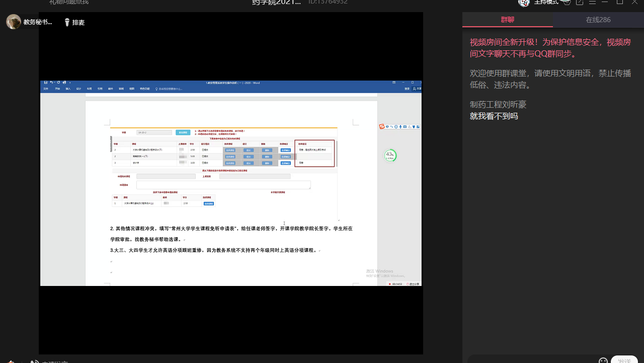Screen dimensions: 644x363
Task: Click the 退出分享 button
Action: [413, 283]
